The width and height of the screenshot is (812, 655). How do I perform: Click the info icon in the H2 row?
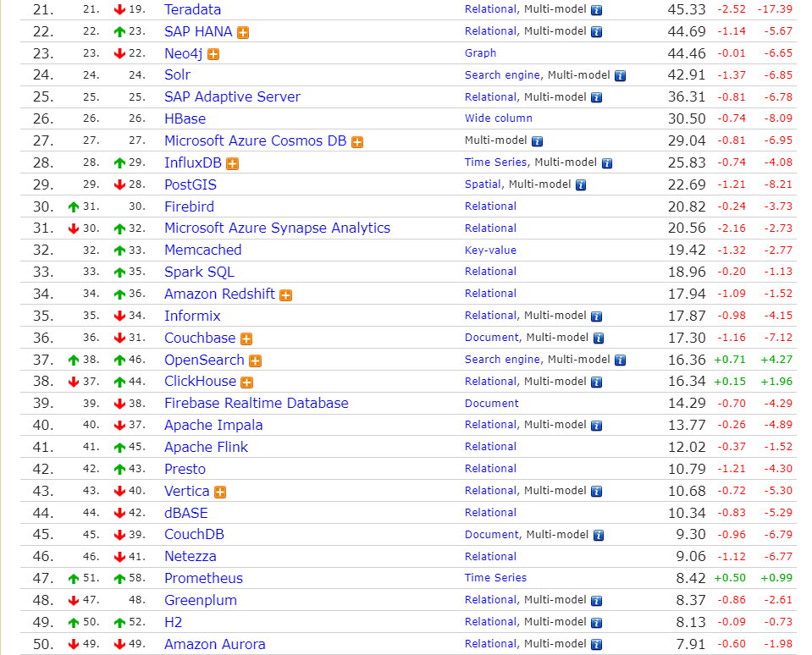click(597, 622)
